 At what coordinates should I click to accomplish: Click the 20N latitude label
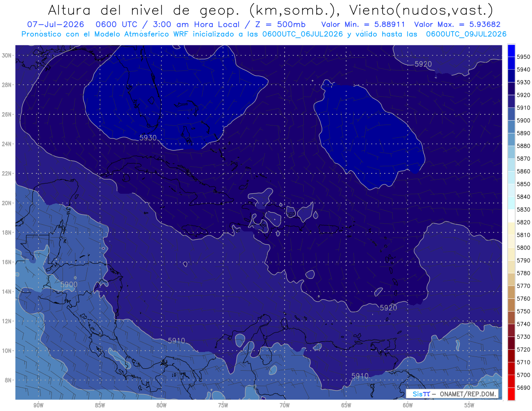(6, 203)
